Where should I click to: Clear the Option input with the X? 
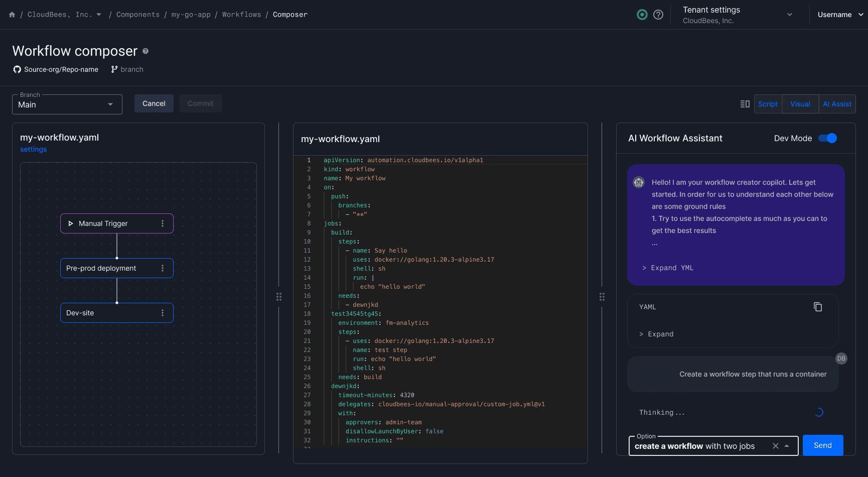pos(776,446)
